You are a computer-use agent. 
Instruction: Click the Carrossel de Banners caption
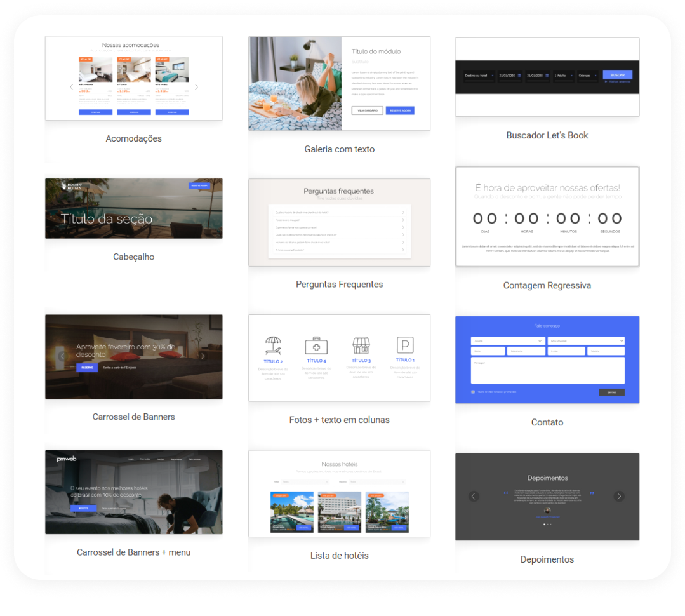pyautogui.click(x=134, y=417)
